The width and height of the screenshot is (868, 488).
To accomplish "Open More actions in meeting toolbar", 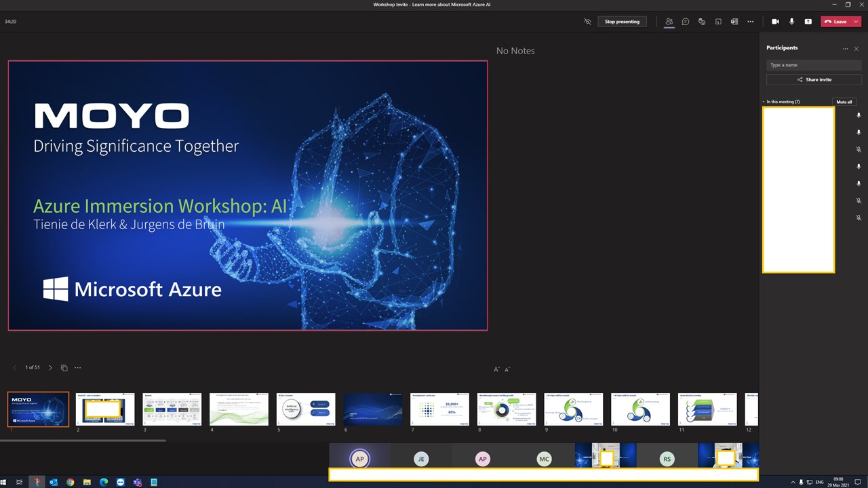I will [x=750, y=22].
